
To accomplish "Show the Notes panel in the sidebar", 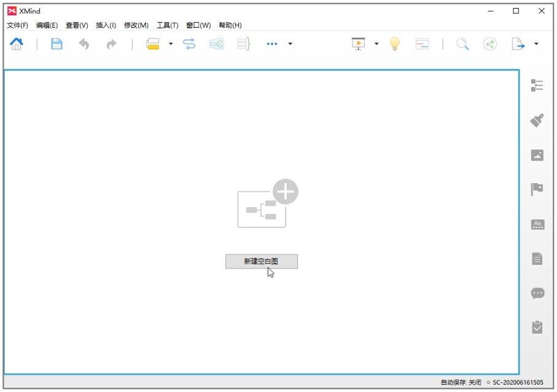I will tap(537, 259).
